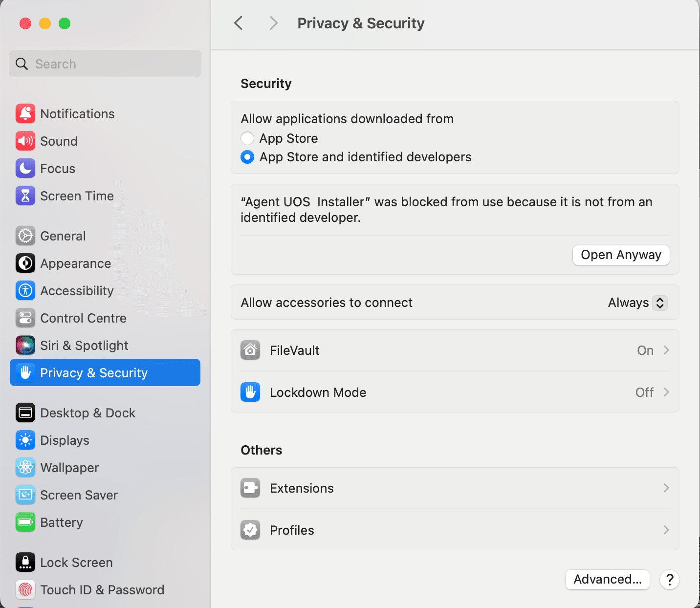The height and width of the screenshot is (608, 700).
Task: Click the Touch ID fingerprint icon
Action: 25,589
